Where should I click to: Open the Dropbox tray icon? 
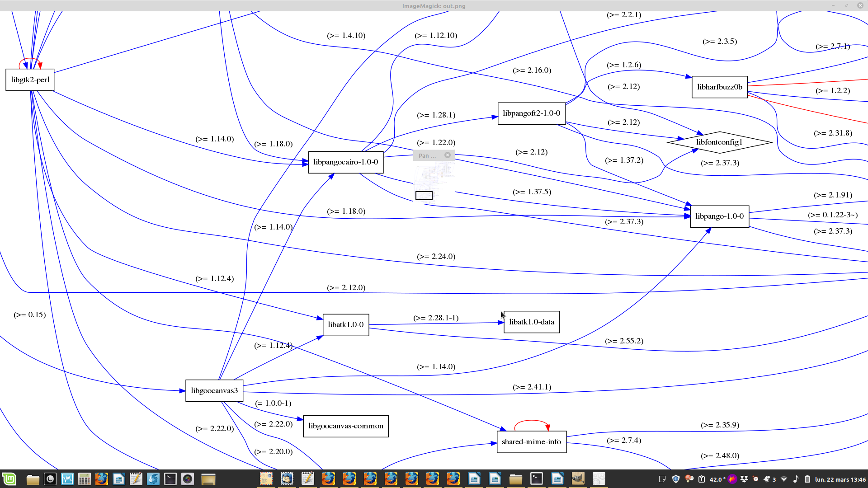point(744,479)
